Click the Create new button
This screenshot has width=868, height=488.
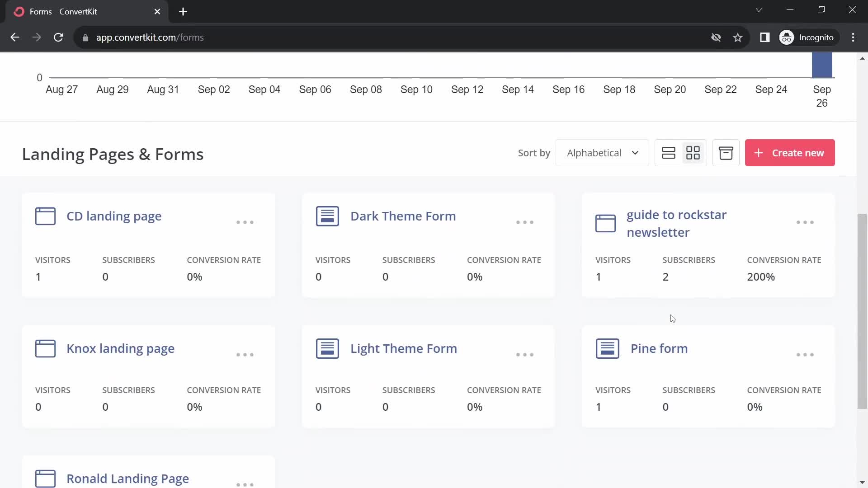[x=790, y=153]
